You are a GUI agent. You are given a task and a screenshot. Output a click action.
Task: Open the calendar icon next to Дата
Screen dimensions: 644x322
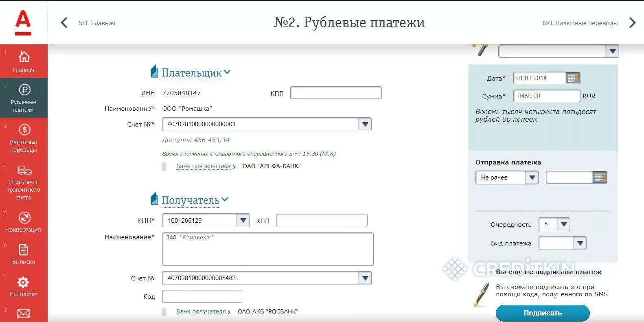pyautogui.click(x=573, y=78)
